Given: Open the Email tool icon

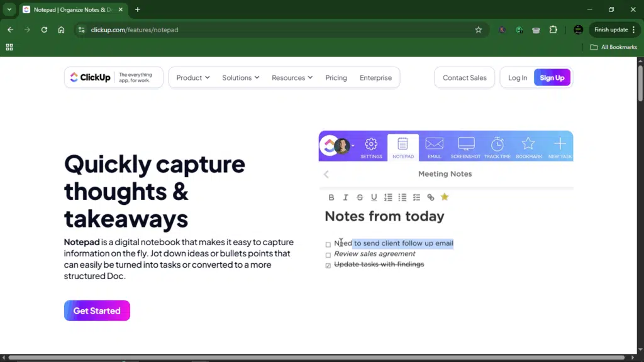Looking at the screenshot, I should tap(434, 148).
